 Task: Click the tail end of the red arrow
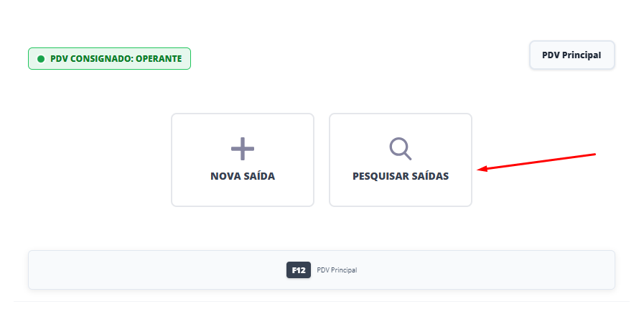(x=594, y=154)
